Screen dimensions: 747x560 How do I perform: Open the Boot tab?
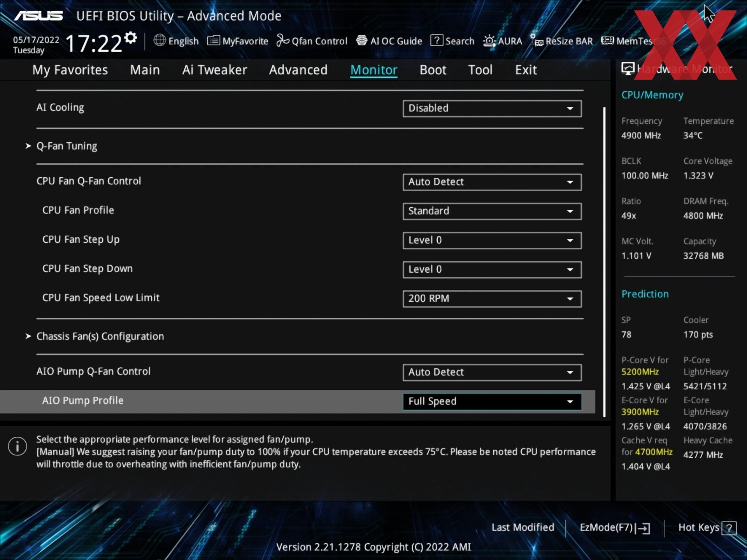[433, 70]
